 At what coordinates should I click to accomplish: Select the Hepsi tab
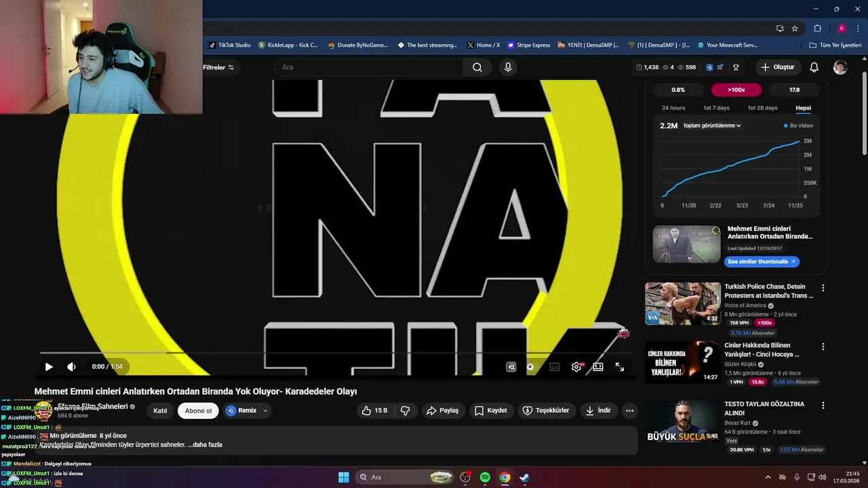[803, 108]
